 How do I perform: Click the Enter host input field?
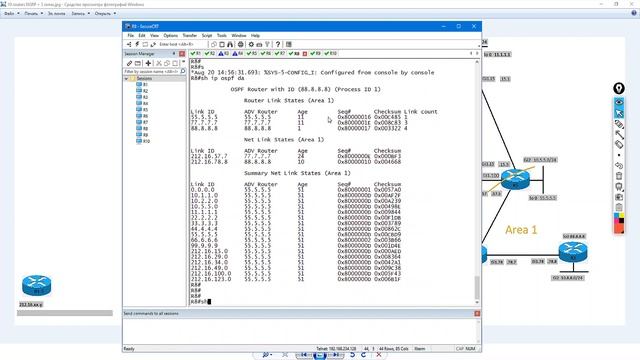[182, 44]
